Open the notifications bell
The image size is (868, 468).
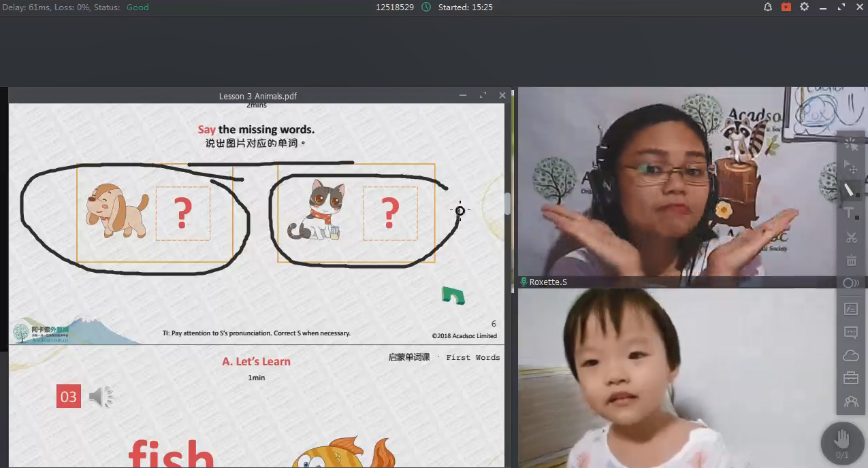click(767, 7)
